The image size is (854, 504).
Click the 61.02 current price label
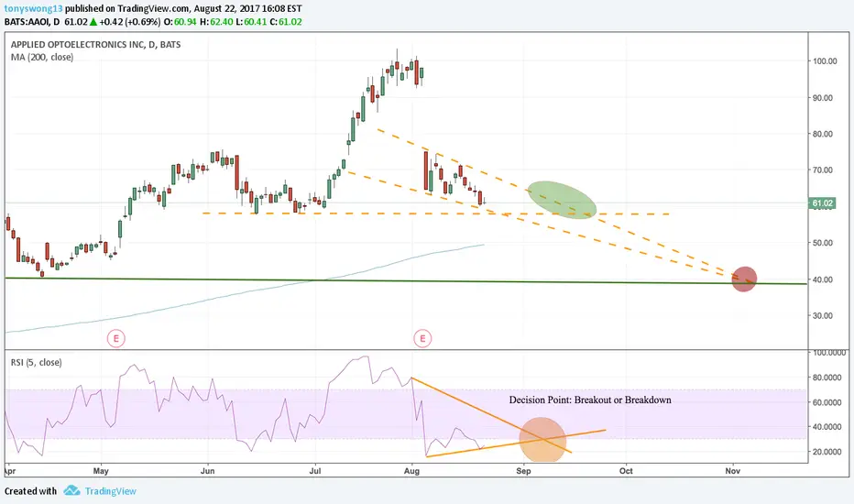click(x=822, y=203)
